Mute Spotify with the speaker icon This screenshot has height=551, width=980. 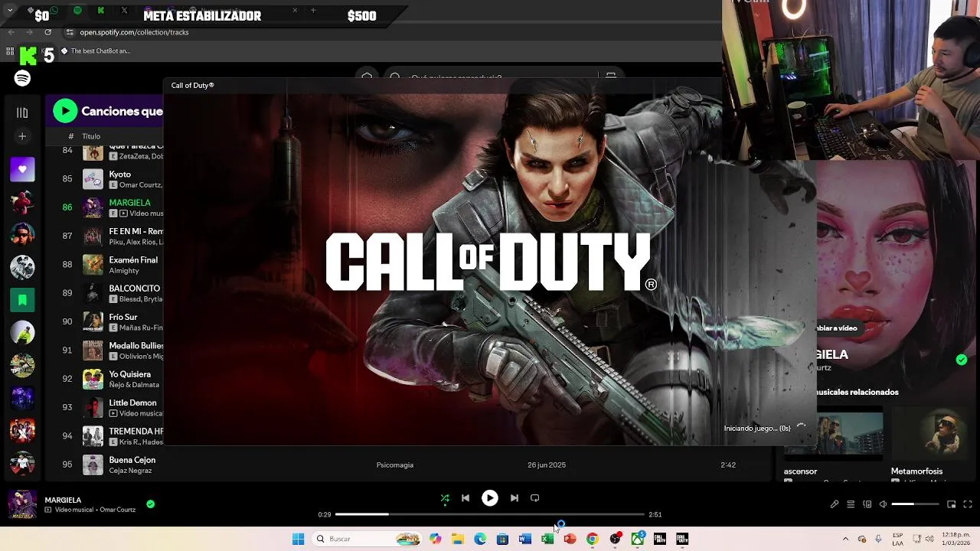pos(883,504)
